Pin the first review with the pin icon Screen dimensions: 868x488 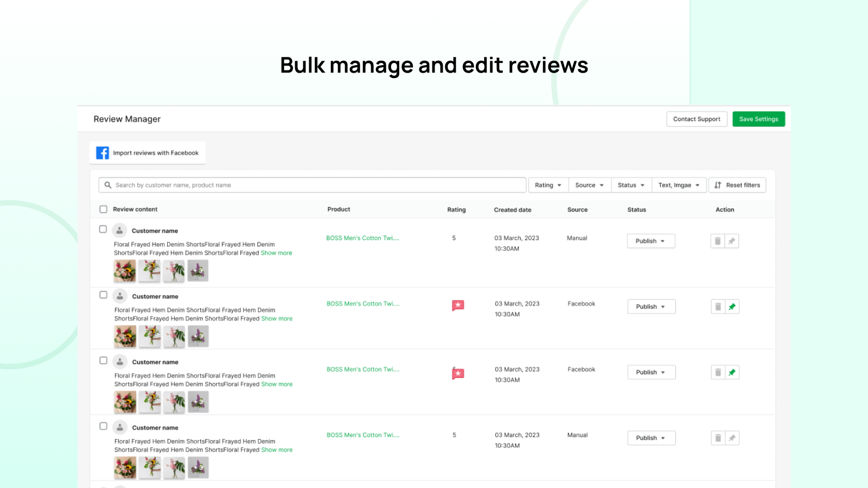[732, 241]
